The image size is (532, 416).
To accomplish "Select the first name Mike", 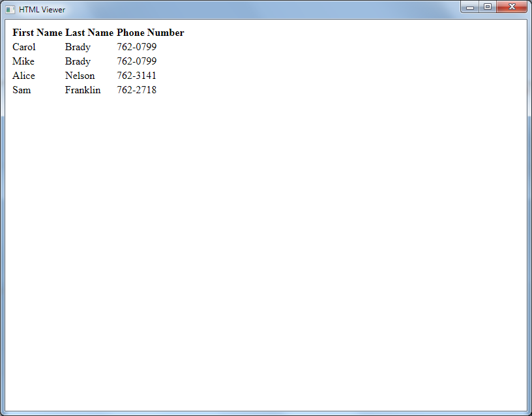I will pyautogui.click(x=23, y=61).
